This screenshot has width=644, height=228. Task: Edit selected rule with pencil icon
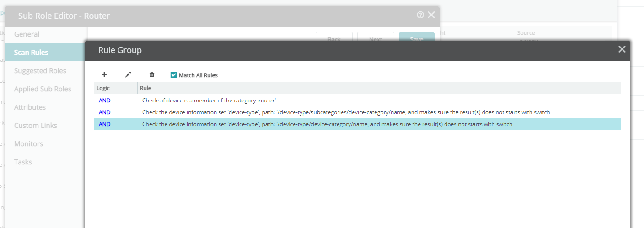pos(128,74)
